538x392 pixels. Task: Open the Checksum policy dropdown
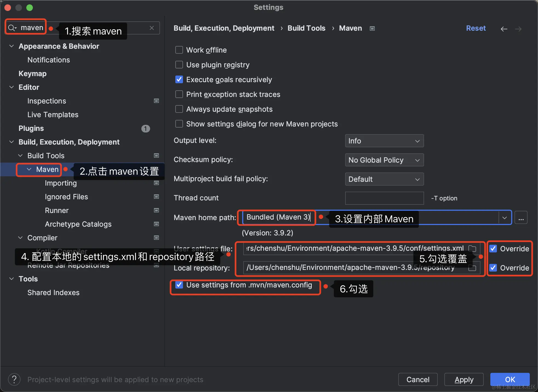(x=384, y=160)
